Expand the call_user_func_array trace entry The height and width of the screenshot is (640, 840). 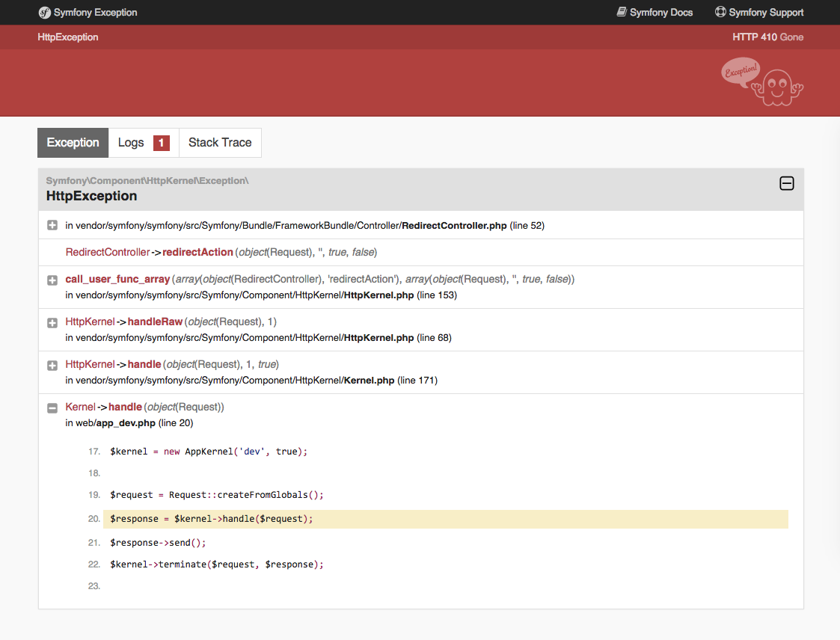click(52, 280)
